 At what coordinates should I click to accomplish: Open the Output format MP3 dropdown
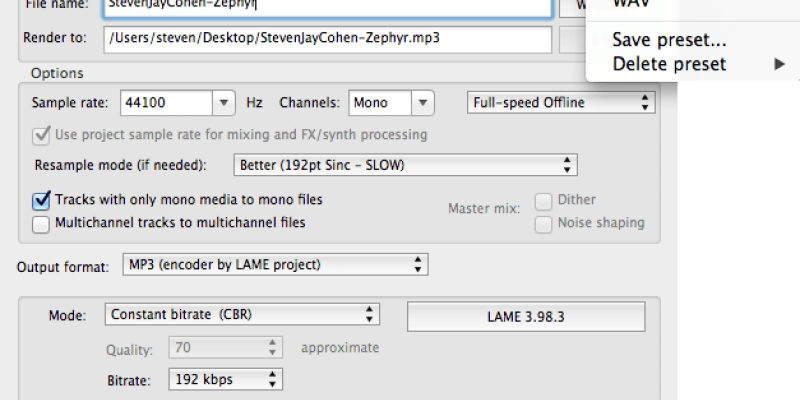pos(275,265)
